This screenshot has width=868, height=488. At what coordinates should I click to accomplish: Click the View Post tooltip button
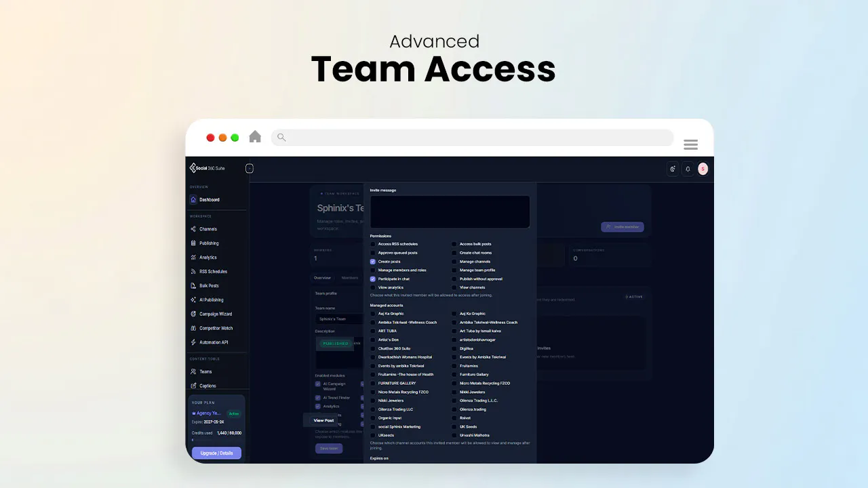point(323,420)
